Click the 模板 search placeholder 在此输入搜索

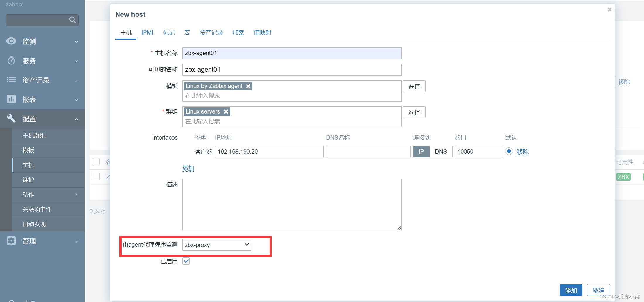[x=203, y=96]
